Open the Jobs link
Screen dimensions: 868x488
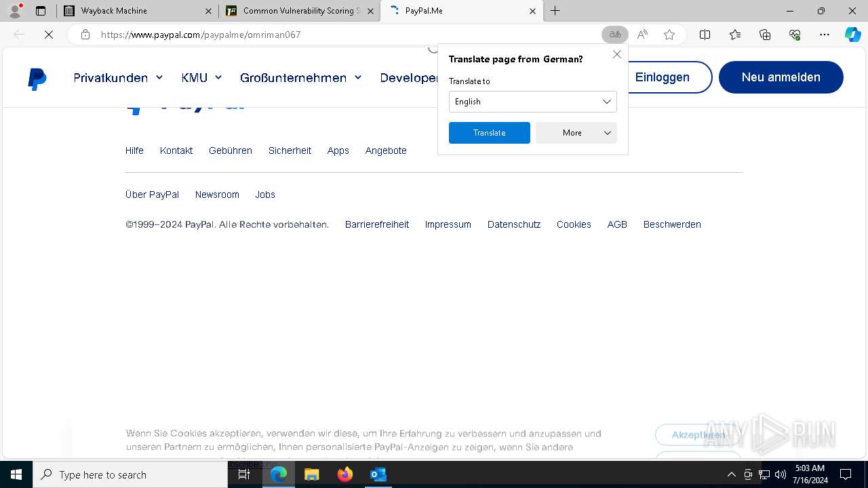(x=265, y=195)
